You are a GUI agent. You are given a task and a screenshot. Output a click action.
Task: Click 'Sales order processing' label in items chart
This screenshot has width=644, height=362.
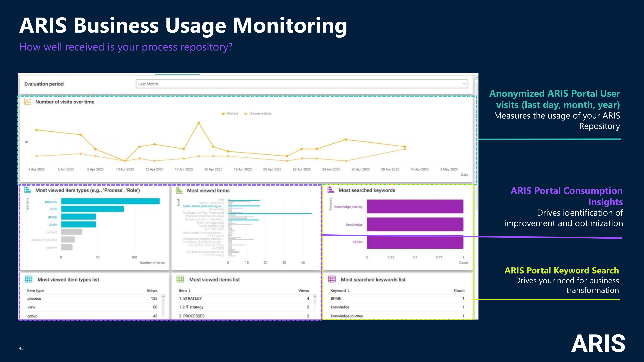[x=203, y=206]
